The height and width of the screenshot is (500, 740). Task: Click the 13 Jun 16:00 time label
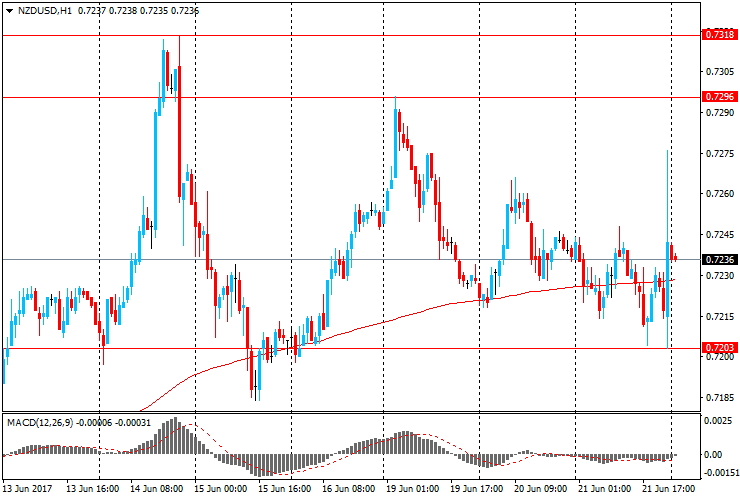92,489
